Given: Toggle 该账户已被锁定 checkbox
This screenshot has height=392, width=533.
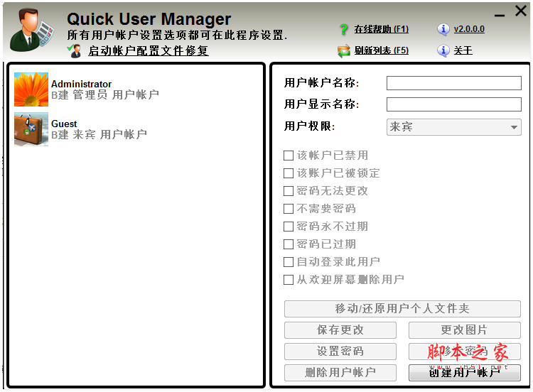Looking at the screenshot, I should [289, 173].
